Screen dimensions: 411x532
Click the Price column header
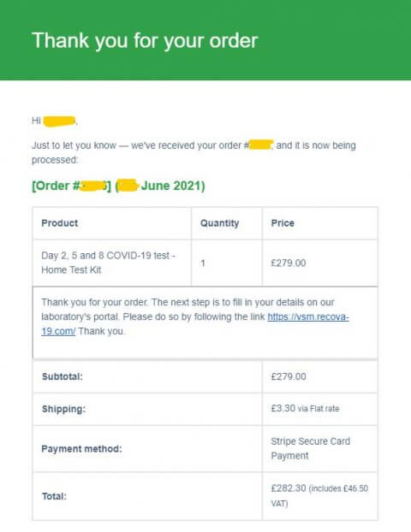click(283, 223)
